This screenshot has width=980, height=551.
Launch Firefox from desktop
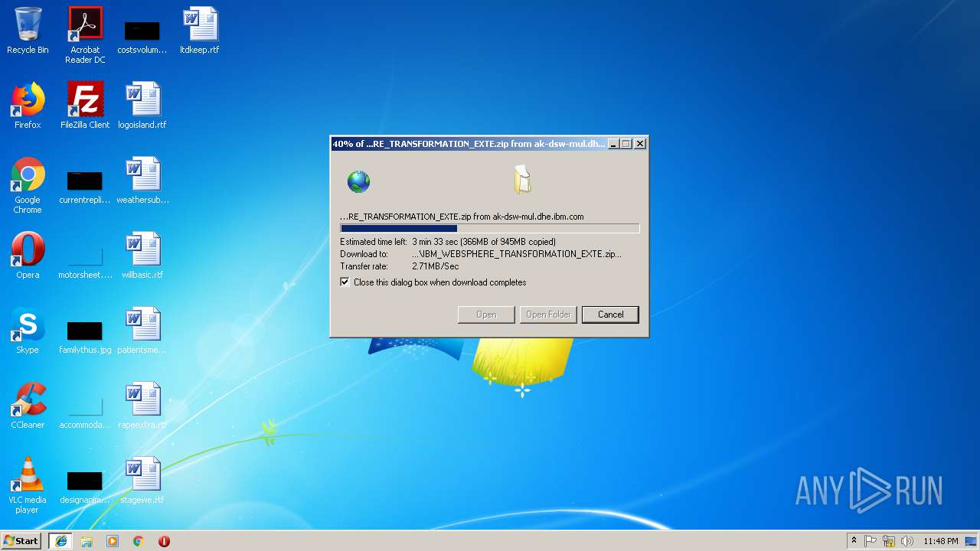[28, 106]
